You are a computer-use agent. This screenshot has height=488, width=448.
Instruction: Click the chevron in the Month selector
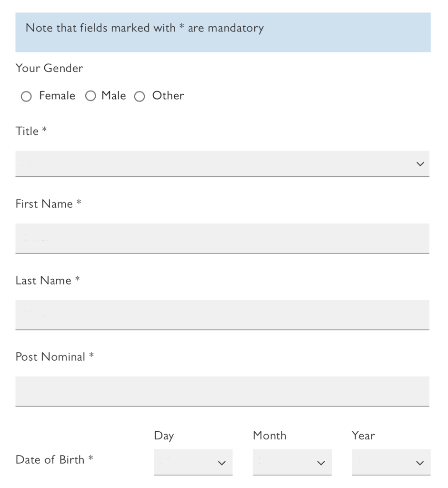(320, 463)
